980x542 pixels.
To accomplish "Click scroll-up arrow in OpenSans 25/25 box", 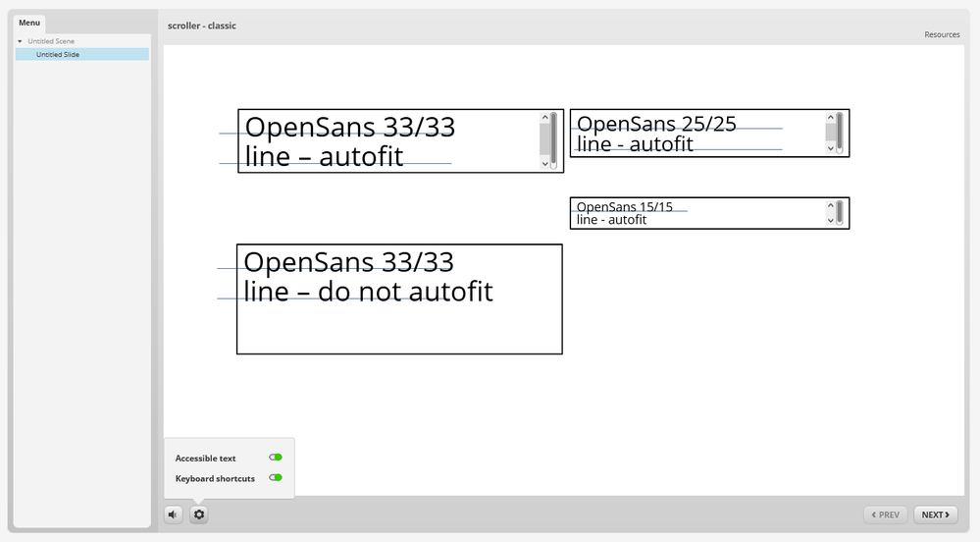I will [x=831, y=118].
